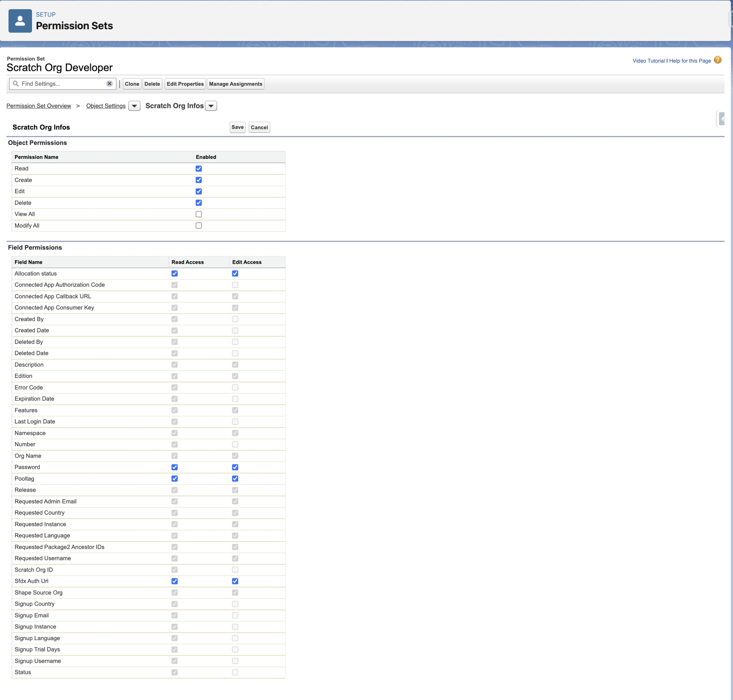
Task: Open the Object Settings breadcrumb link
Action: [106, 106]
